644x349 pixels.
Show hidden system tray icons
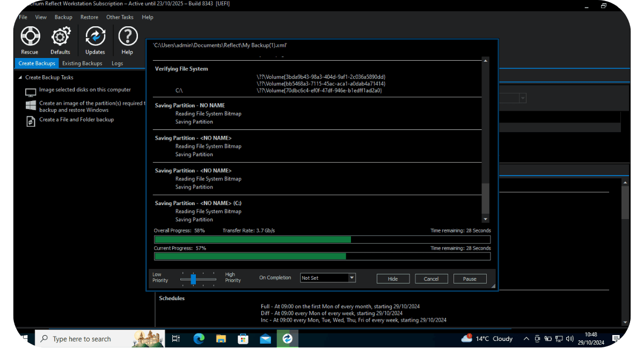pos(526,339)
